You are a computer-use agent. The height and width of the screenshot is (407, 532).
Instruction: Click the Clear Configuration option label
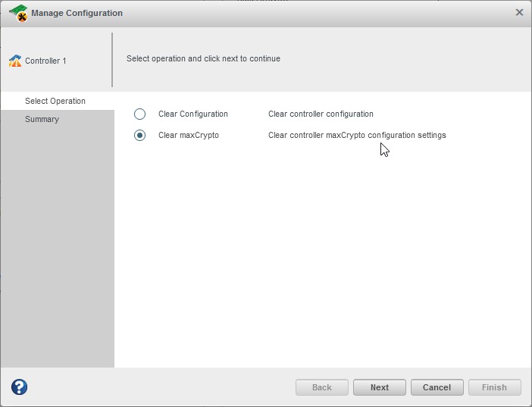(x=193, y=114)
